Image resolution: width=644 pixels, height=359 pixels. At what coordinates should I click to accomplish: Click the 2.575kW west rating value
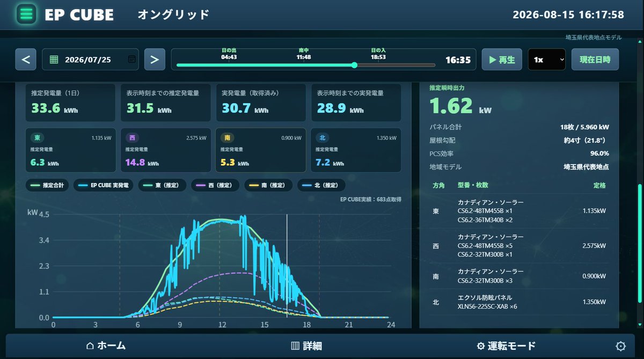594,246
